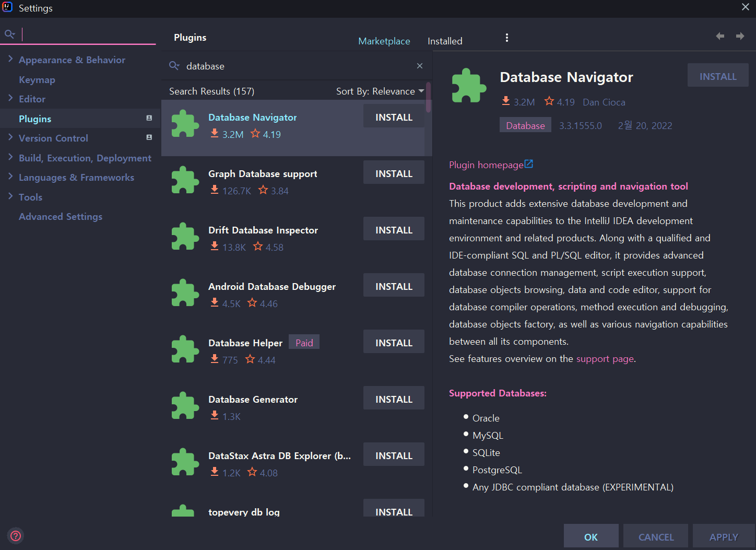
Task: Install Database Navigator from the results list
Action: pyautogui.click(x=394, y=116)
